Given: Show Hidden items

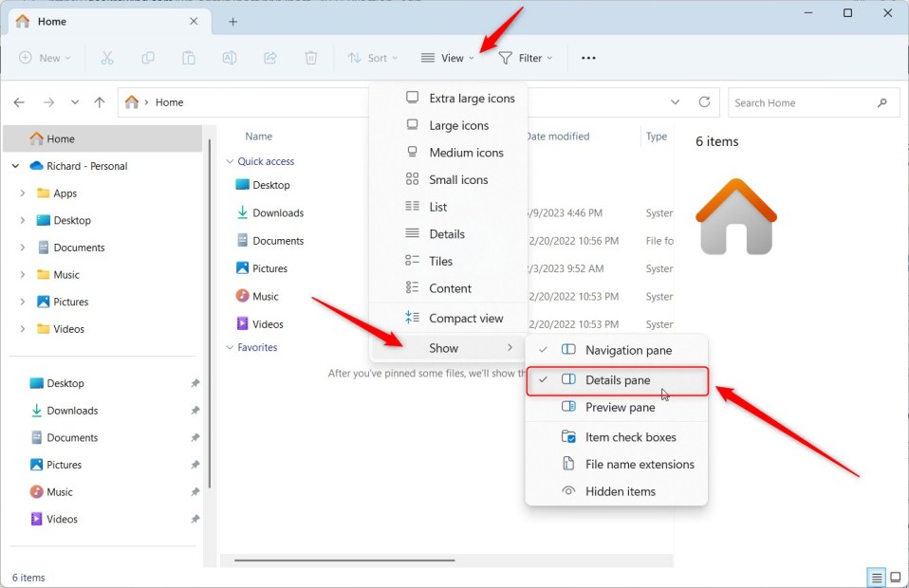Looking at the screenshot, I should tap(620, 491).
